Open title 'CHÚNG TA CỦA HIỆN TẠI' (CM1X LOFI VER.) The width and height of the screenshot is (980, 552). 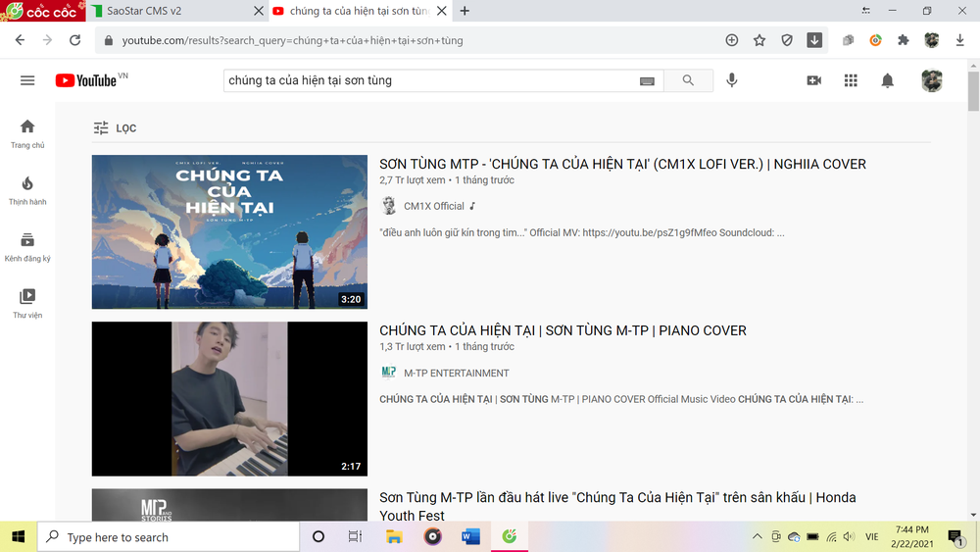622,164
